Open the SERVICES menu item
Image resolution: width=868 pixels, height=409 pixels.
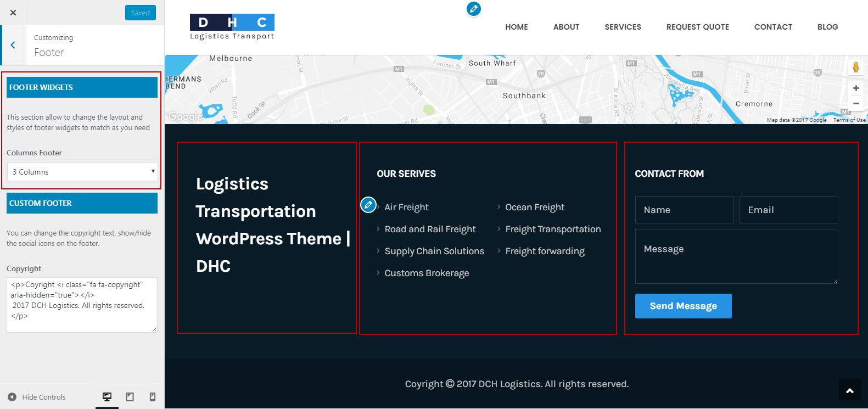click(623, 27)
